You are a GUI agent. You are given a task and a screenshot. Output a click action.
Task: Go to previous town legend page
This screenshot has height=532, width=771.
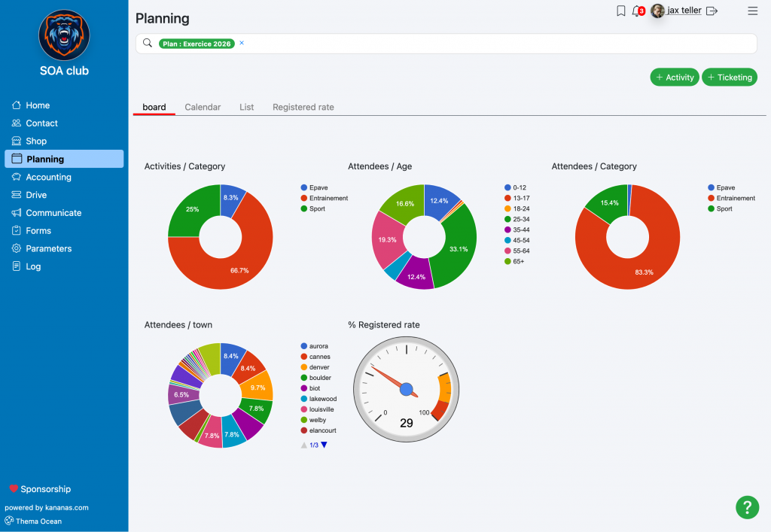coord(304,445)
